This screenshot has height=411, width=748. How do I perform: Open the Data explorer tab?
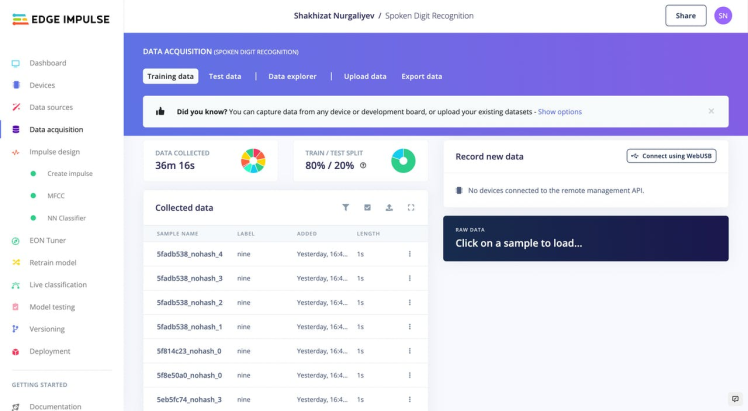coord(292,76)
